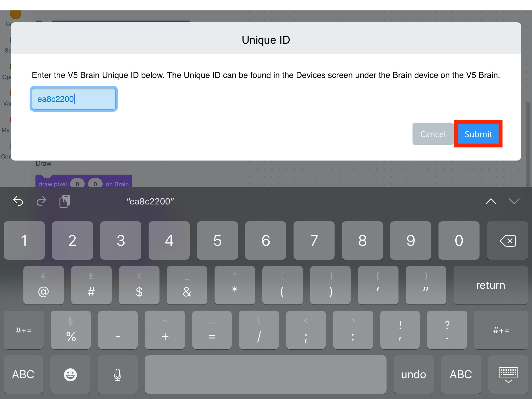
Task: Focus the Unique ID text field
Action: tap(74, 99)
